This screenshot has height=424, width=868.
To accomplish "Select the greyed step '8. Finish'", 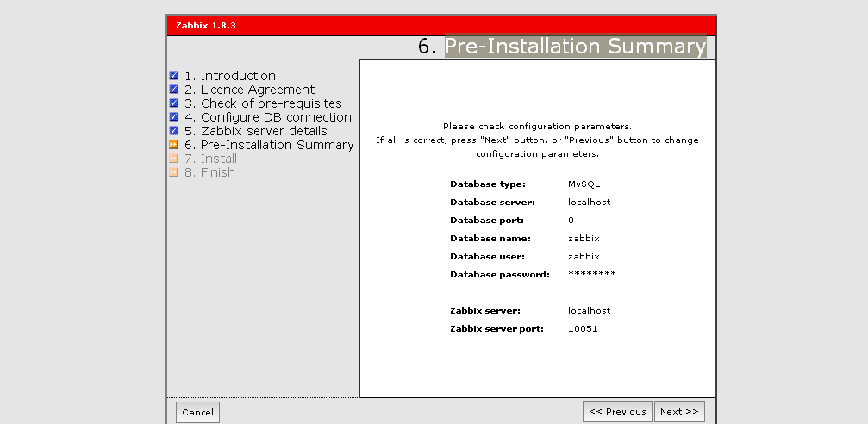I will [209, 172].
